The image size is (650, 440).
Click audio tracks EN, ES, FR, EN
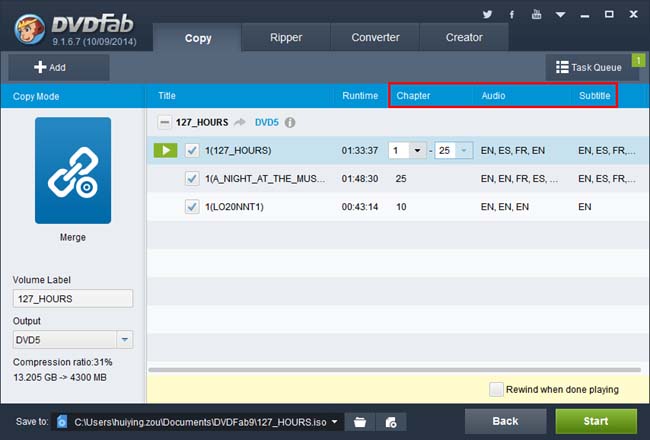coord(512,151)
